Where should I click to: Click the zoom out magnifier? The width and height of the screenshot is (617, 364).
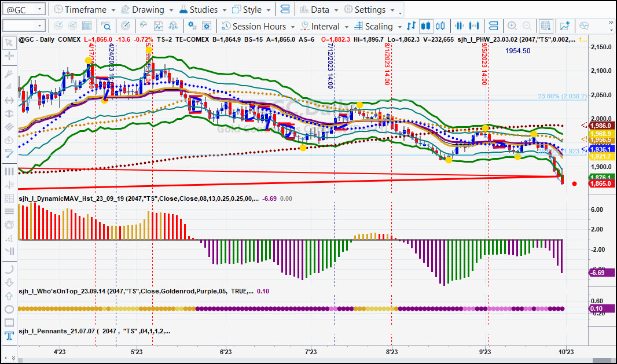pyautogui.click(x=527, y=27)
